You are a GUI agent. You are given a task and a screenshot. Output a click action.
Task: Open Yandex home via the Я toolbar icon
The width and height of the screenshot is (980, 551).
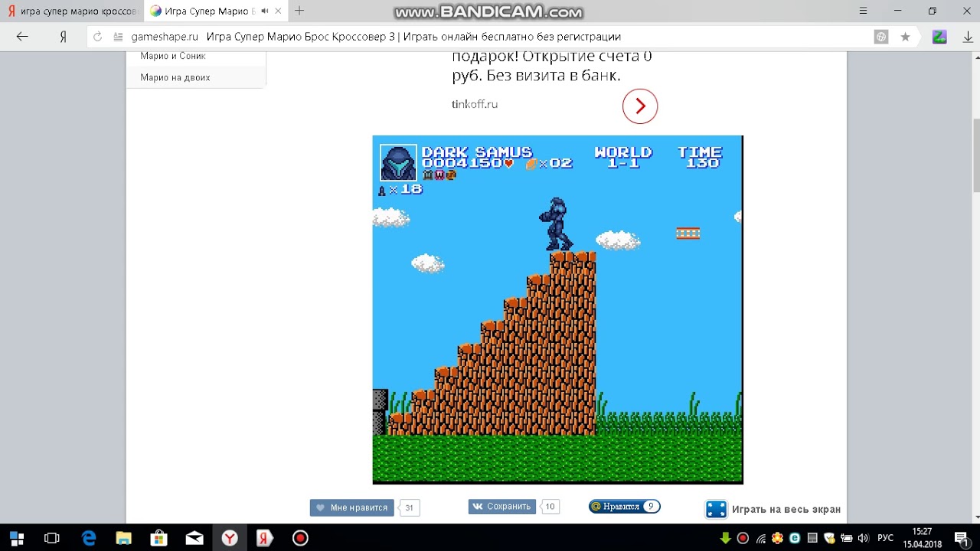coord(64,37)
